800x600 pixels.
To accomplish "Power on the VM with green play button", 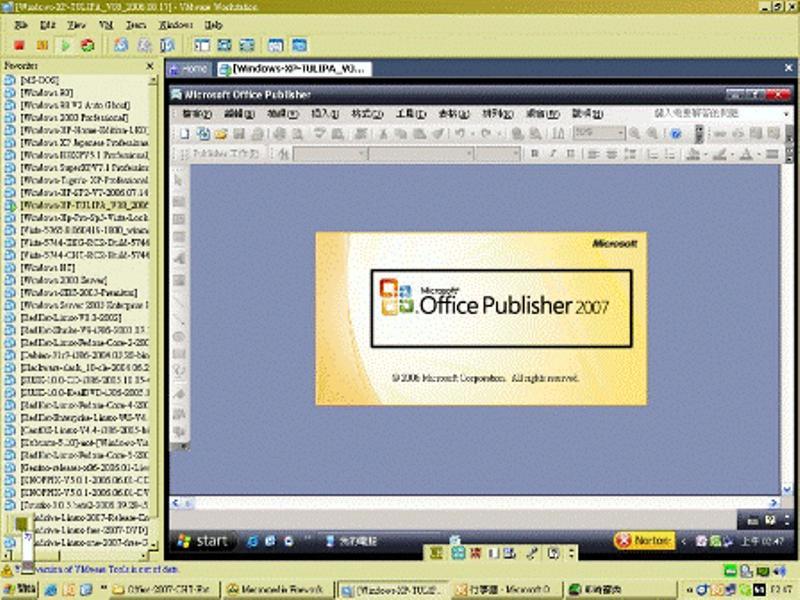I will click(x=65, y=45).
